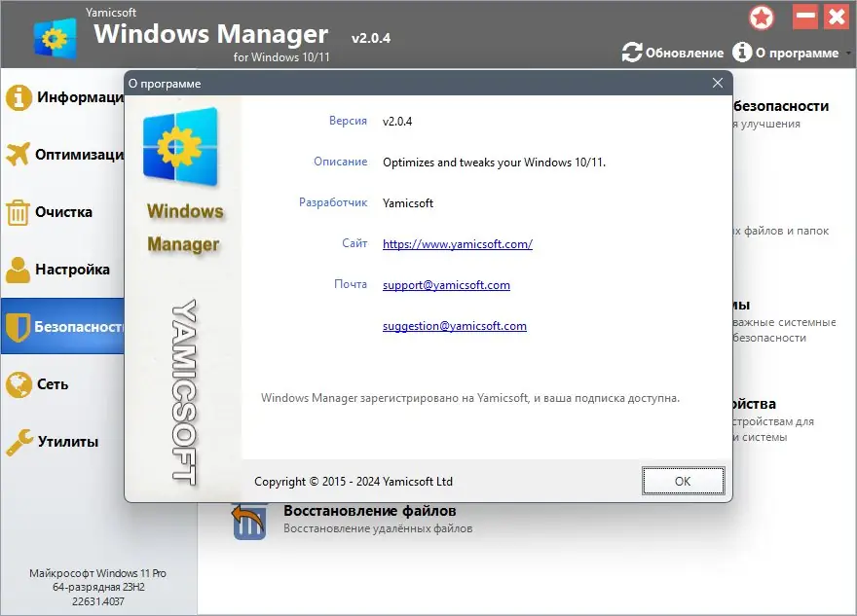Click the Восстановление удалённых файлов description
This screenshot has height=616, width=857.
(378, 528)
